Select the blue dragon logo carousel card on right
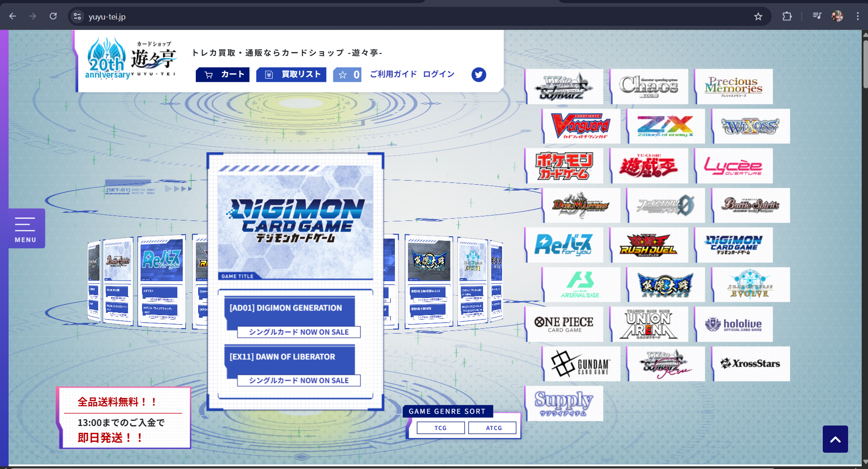The image size is (868, 469). point(429,281)
